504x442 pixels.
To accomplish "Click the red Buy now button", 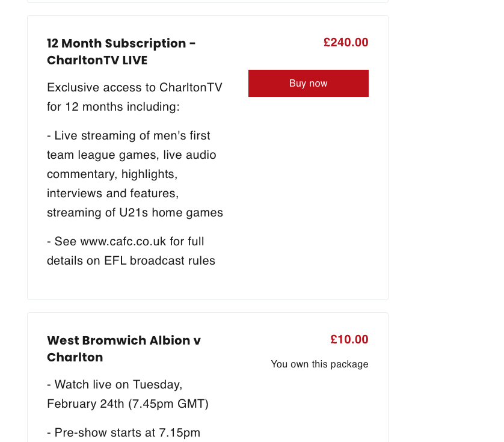I will coord(308,84).
